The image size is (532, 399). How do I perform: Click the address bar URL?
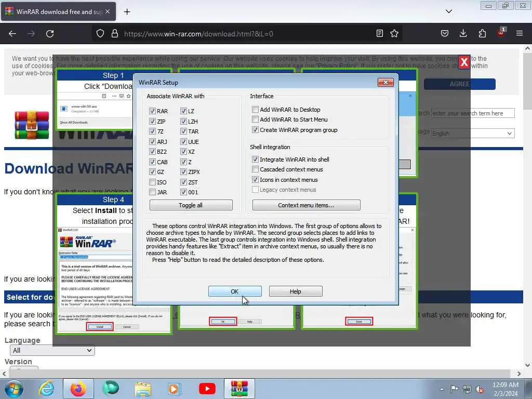click(x=198, y=34)
